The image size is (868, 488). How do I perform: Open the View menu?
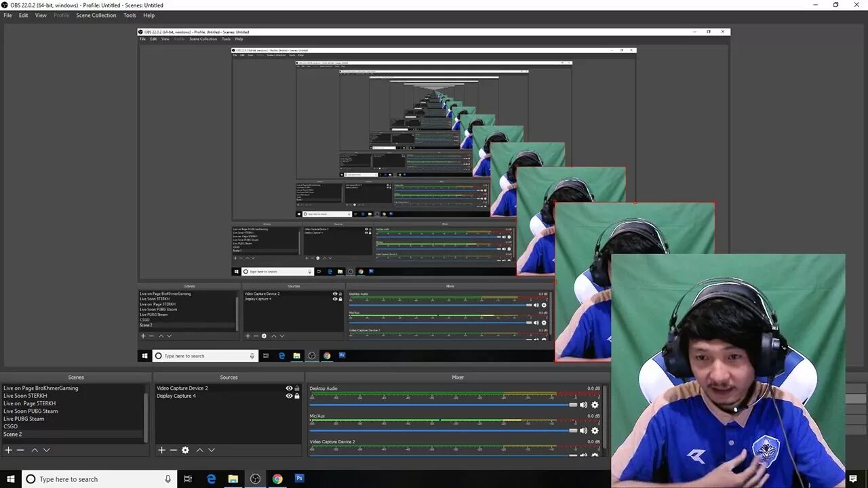click(x=41, y=15)
